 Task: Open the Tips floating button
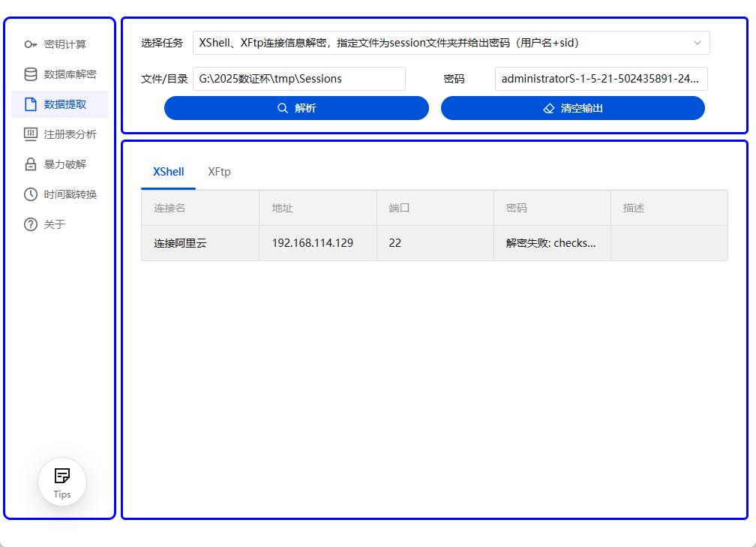(x=62, y=482)
